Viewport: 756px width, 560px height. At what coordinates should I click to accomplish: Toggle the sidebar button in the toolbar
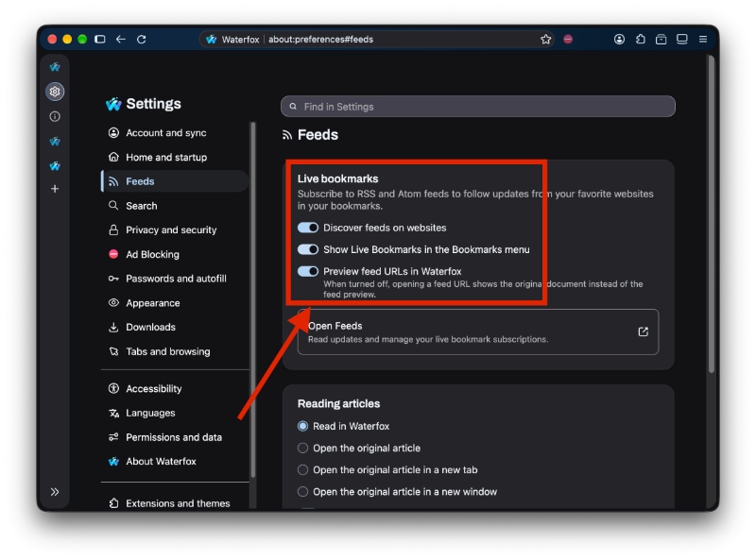(x=100, y=39)
